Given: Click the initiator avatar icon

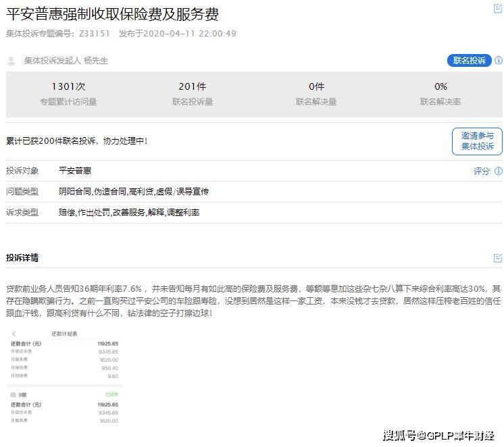Looking at the screenshot, I should (x=11, y=60).
